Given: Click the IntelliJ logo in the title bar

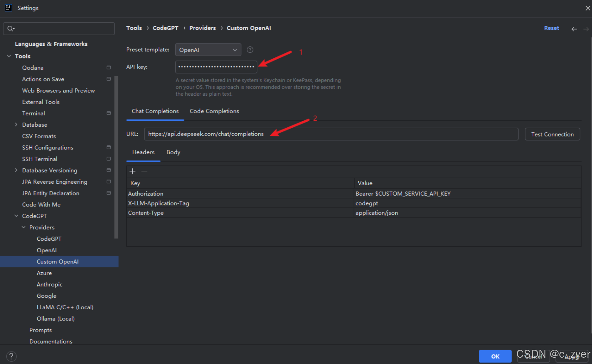Looking at the screenshot, I should 8,8.
